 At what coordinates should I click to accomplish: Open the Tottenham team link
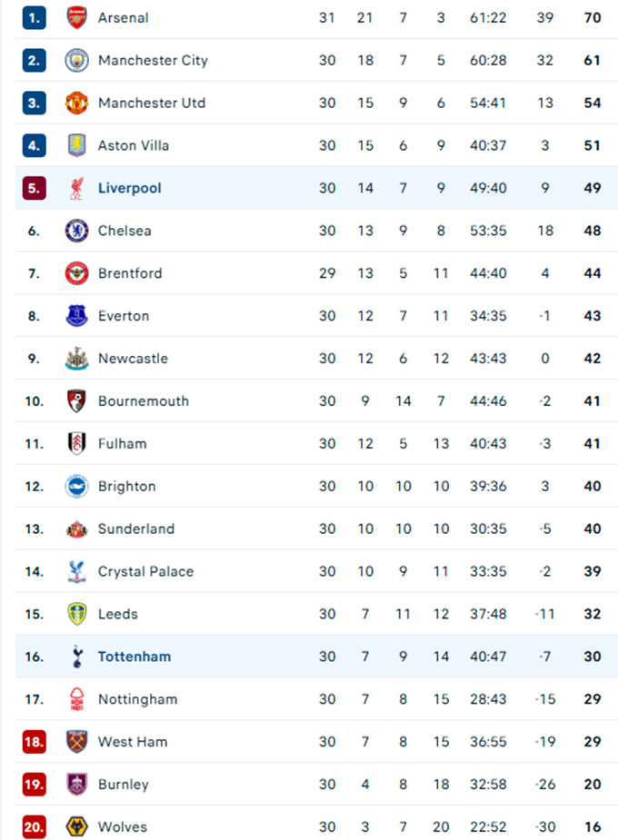[x=135, y=657]
